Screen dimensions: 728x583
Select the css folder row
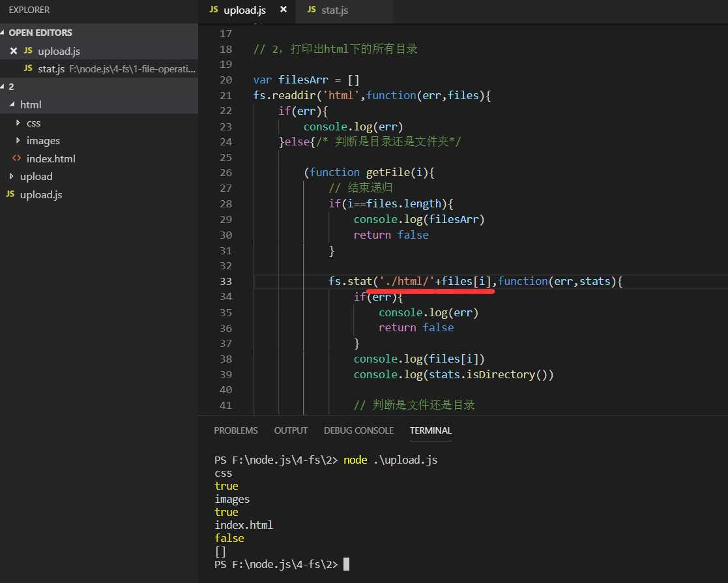99,123
